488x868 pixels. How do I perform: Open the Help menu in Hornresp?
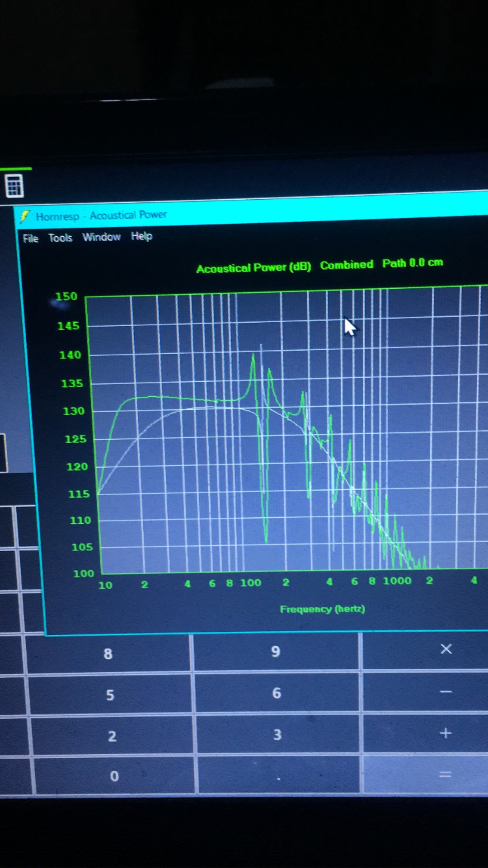click(142, 236)
